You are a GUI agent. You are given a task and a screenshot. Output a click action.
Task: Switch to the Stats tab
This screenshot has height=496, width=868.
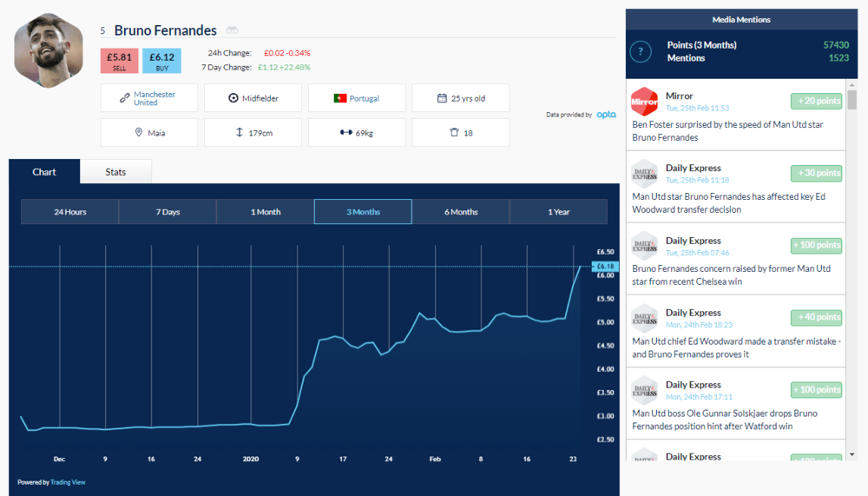pyautogui.click(x=115, y=172)
